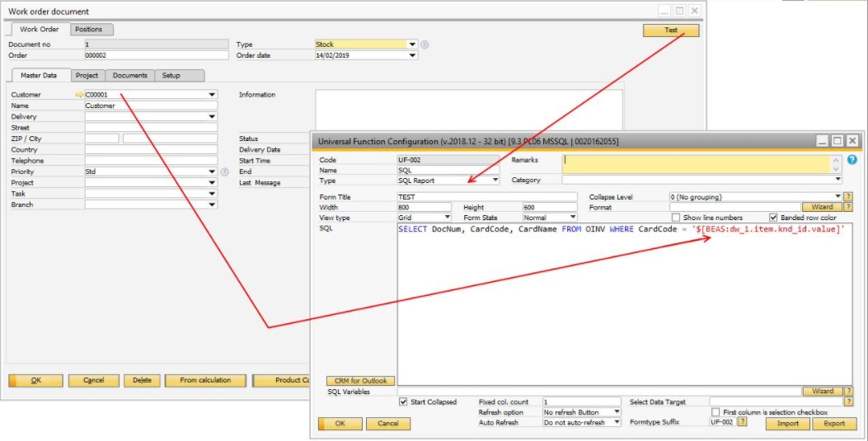Enable the Show line numbers checkbox

pyautogui.click(x=676, y=218)
